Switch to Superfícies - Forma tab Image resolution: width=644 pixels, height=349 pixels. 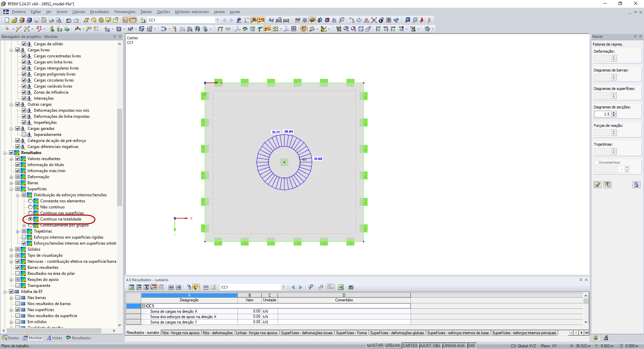click(x=351, y=333)
